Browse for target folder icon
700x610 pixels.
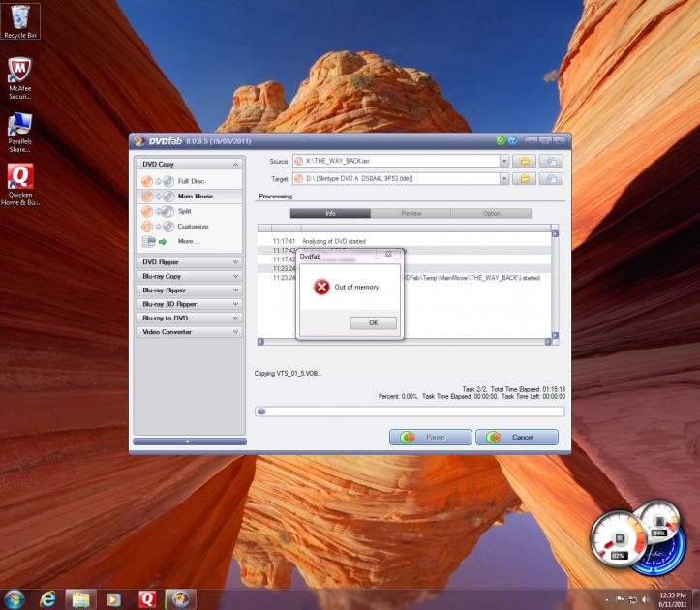(x=524, y=179)
